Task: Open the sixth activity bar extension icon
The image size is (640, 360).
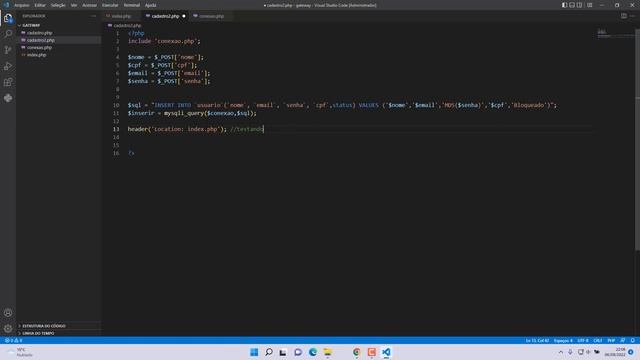Action: [x=8, y=98]
